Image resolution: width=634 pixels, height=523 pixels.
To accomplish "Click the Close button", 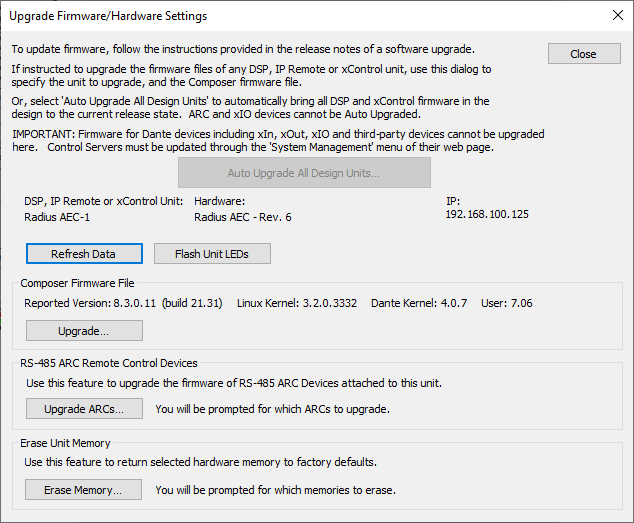I will point(584,54).
